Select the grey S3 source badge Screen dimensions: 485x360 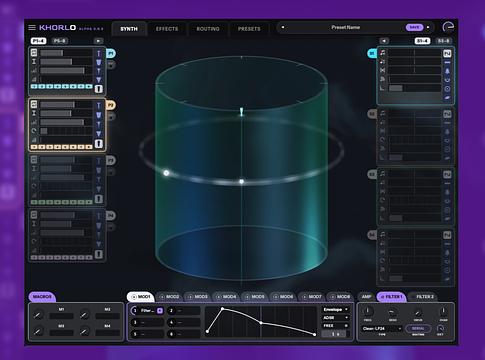(372, 174)
